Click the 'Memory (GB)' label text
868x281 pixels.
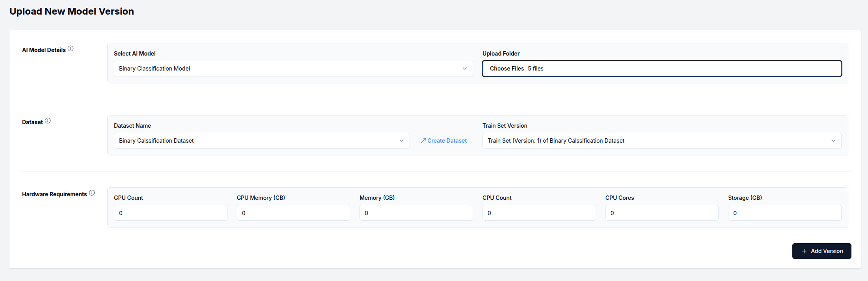pyautogui.click(x=377, y=198)
